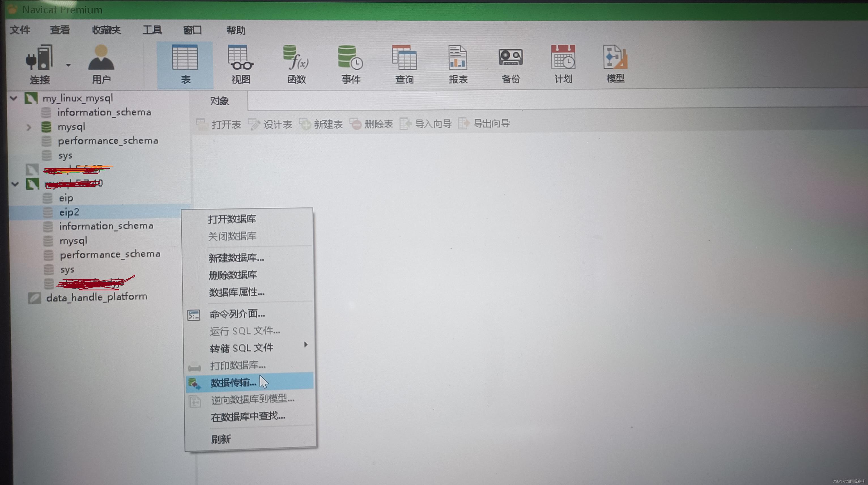Click 导入向导 to start import wizard
Screen dimensions: 868x485
click(x=434, y=124)
